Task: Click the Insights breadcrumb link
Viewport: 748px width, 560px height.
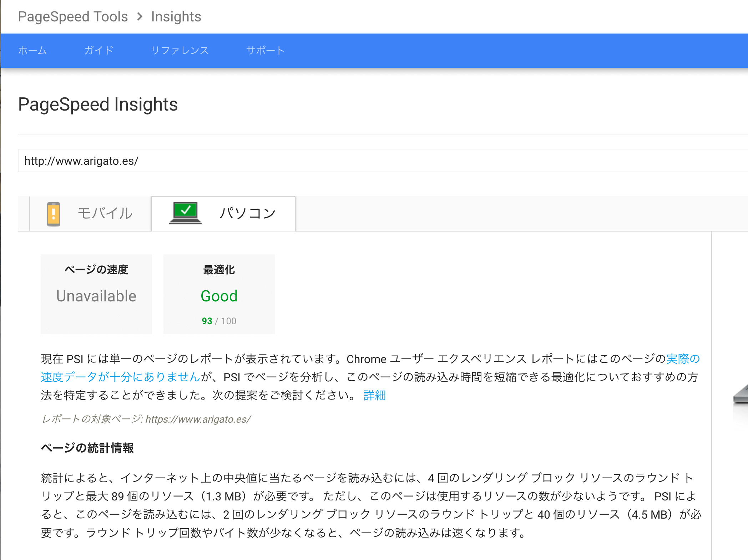Action: point(176,17)
